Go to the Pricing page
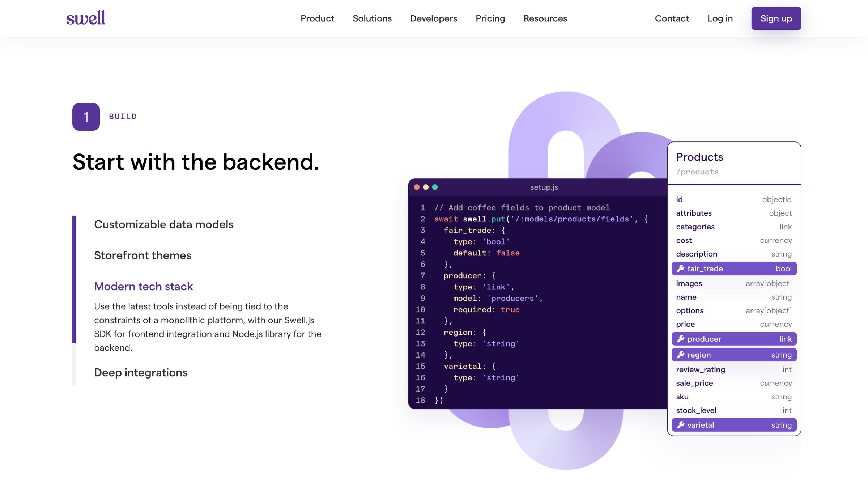868x499 pixels. [490, 18]
